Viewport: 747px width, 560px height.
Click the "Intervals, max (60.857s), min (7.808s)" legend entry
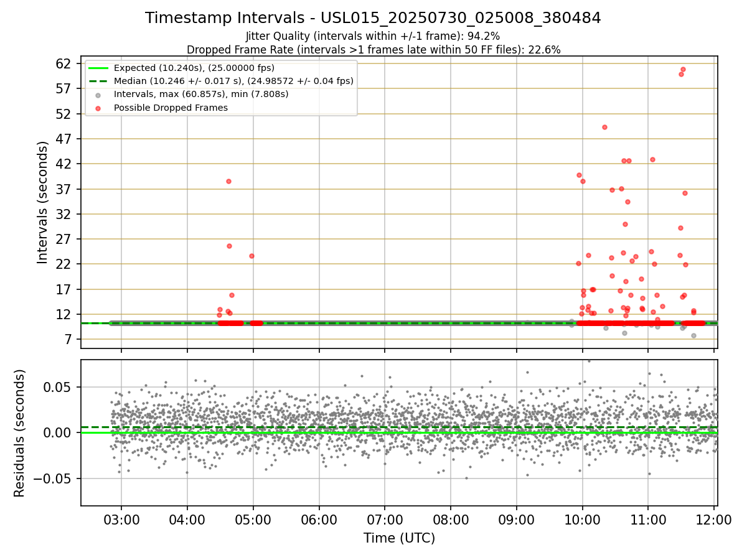201,94
